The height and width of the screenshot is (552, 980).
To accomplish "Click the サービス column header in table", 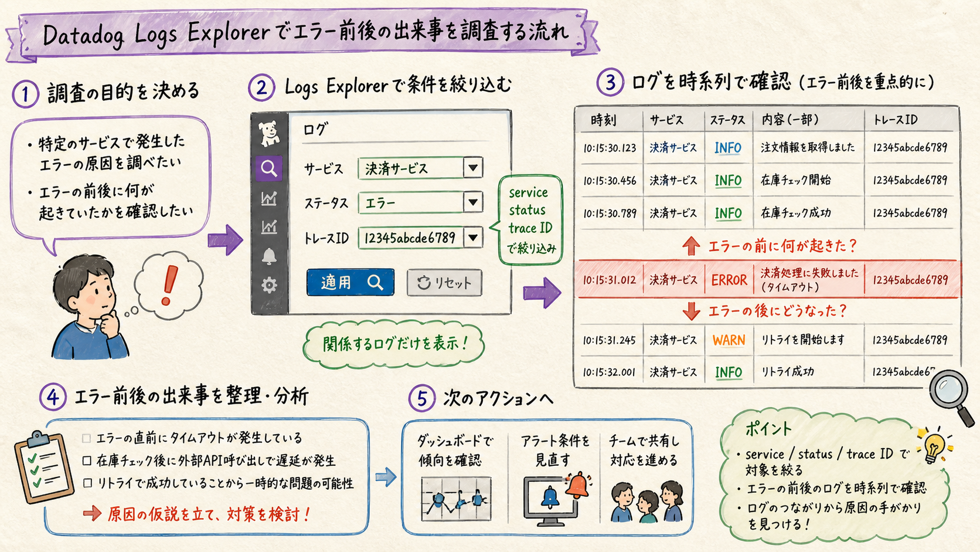I will (x=666, y=120).
